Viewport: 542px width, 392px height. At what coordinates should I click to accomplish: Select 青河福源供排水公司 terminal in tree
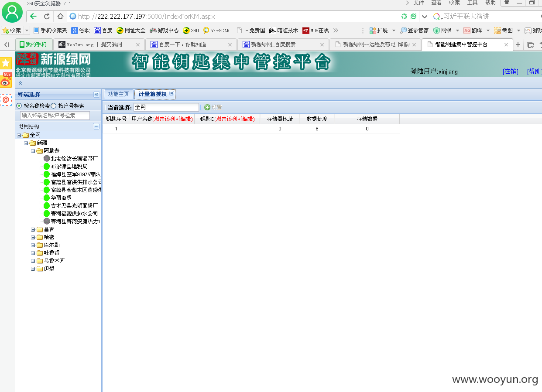(x=74, y=214)
